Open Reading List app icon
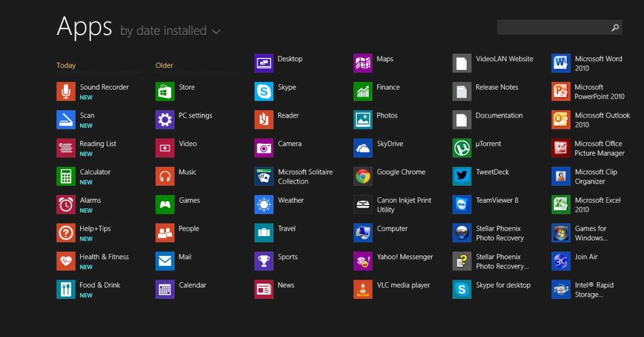Screen dimensions: 644x337 coord(66,148)
